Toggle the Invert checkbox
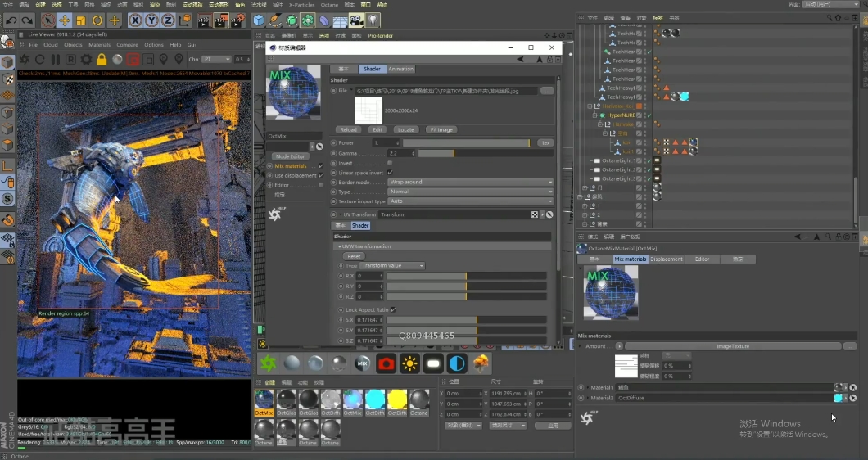The width and height of the screenshot is (868, 460). (389, 163)
